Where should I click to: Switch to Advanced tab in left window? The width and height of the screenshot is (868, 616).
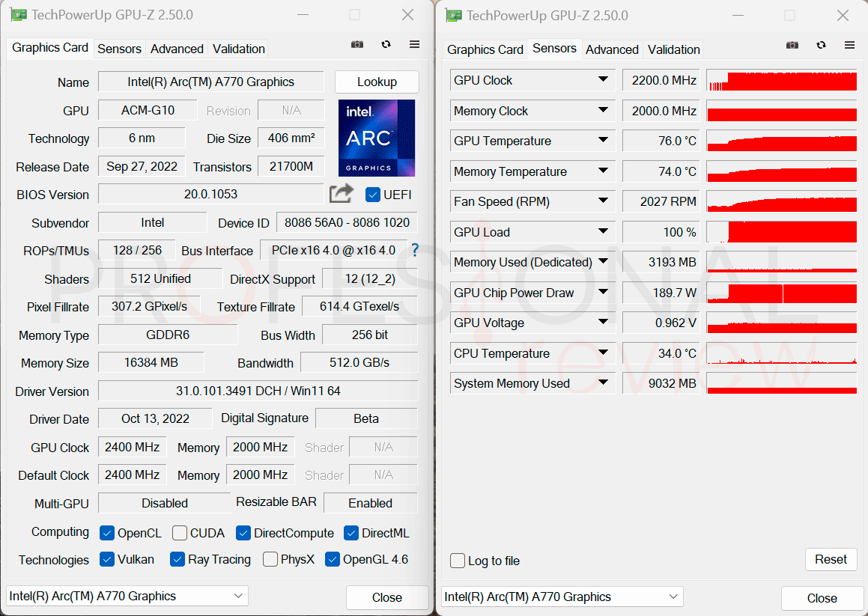coord(177,49)
